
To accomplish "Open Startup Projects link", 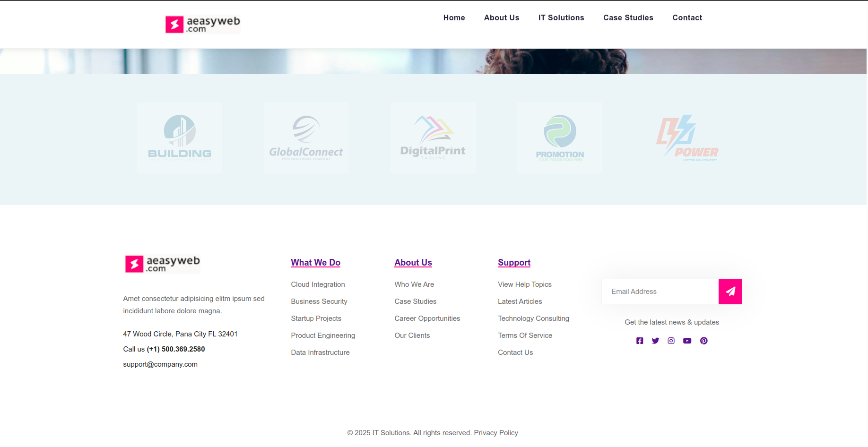I will click(316, 318).
